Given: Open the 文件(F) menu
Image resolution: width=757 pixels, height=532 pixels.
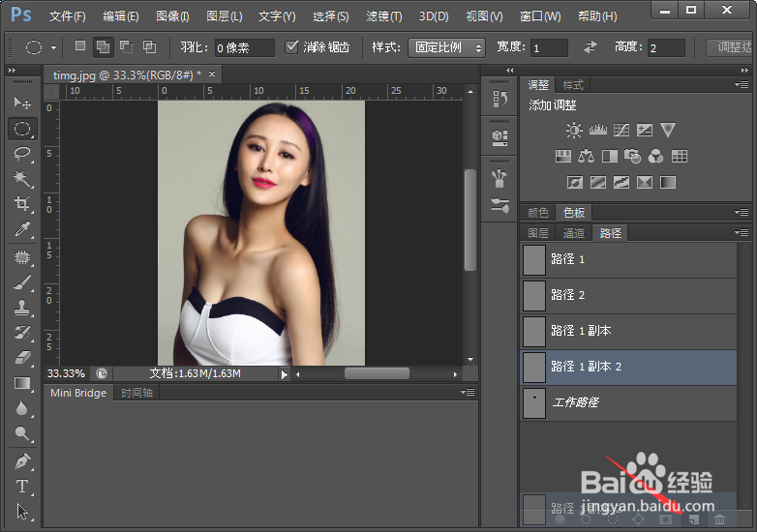Looking at the screenshot, I should (68, 16).
